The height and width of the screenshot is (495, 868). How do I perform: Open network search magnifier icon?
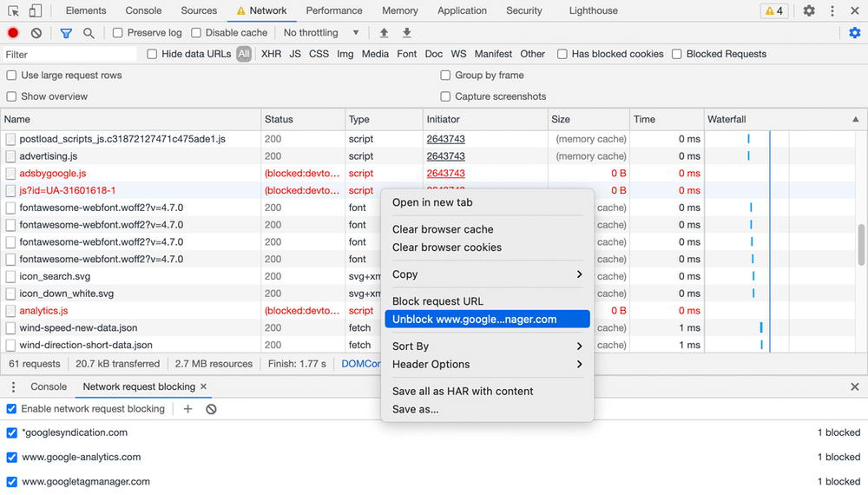(x=89, y=33)
